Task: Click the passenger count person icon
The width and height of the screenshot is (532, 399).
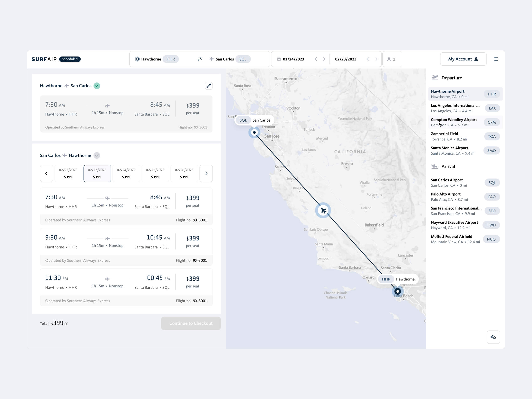Action: click(x=389, y=59)
